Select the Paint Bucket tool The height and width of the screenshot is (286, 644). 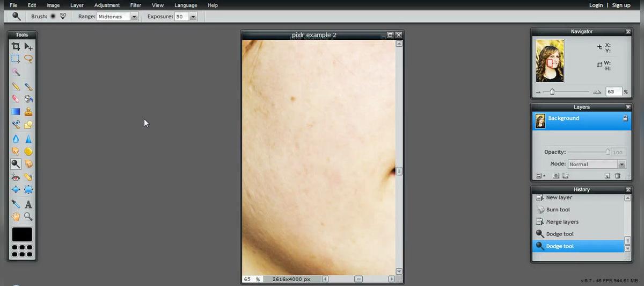(x=28, y=99)
